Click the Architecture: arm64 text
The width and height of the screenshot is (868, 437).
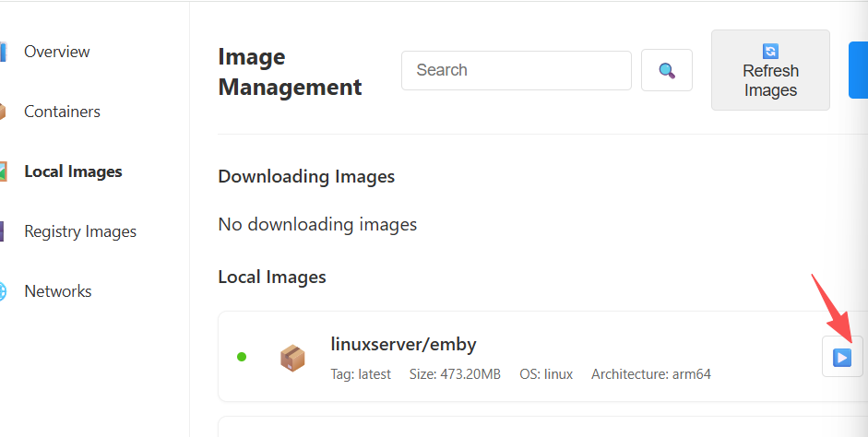click(x=650, y=374)
